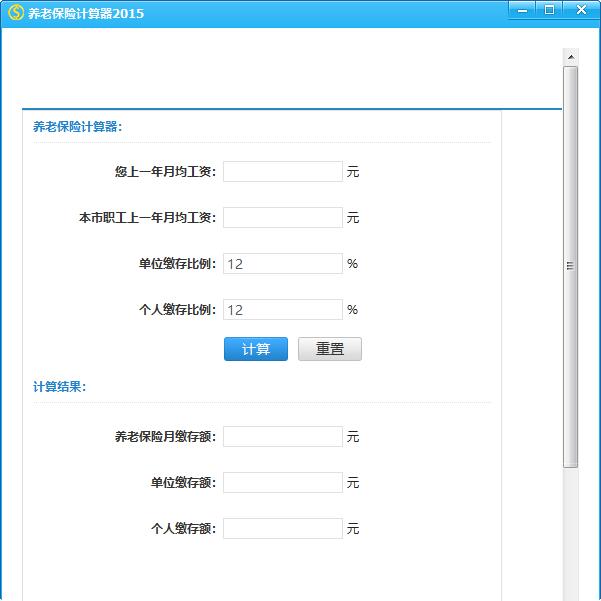This screenshot has width=601, height=601.
Task: Click the 本市职工上一年月均工资 label
Action: pyautogui.click(x=148, y=217)
